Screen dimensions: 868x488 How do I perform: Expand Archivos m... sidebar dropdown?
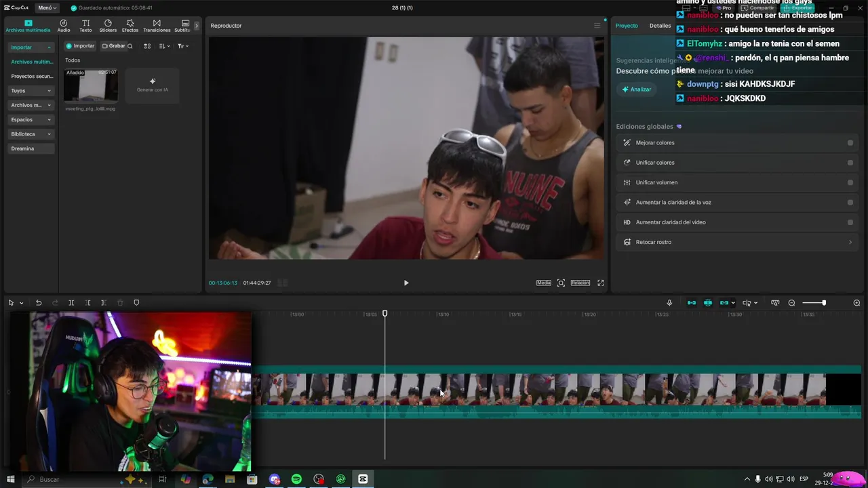pos(31,105)
